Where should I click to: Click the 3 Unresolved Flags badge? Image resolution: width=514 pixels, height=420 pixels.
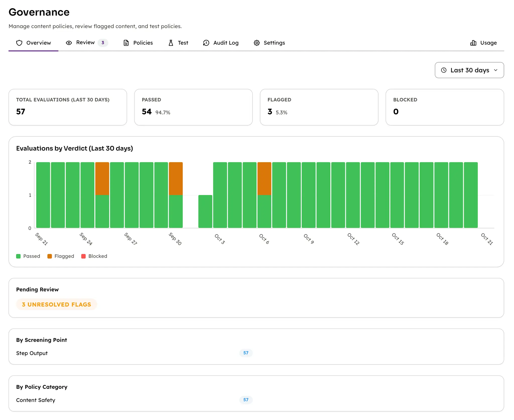tap(56, 304)
